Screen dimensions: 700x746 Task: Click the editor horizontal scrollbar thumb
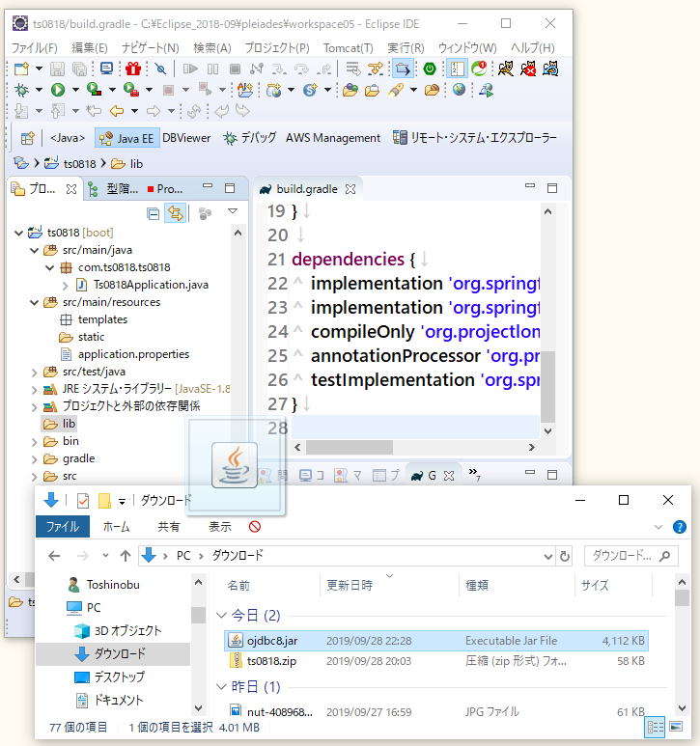[x=350, y=447]
